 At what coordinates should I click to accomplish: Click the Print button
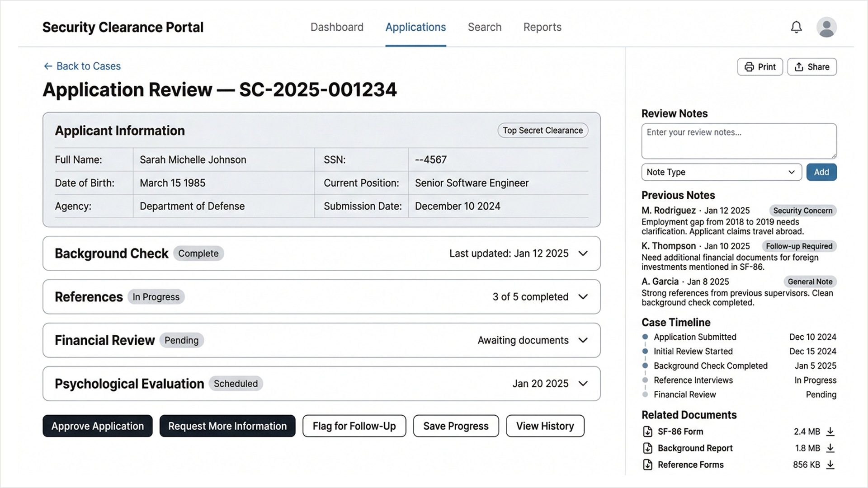[x=760, y=67]
